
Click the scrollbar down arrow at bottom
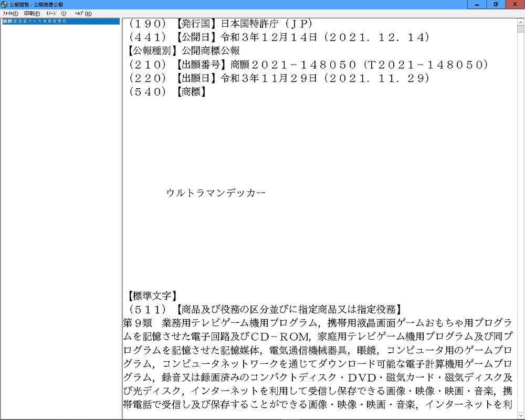pyautogui.click(x=520, y=415)
